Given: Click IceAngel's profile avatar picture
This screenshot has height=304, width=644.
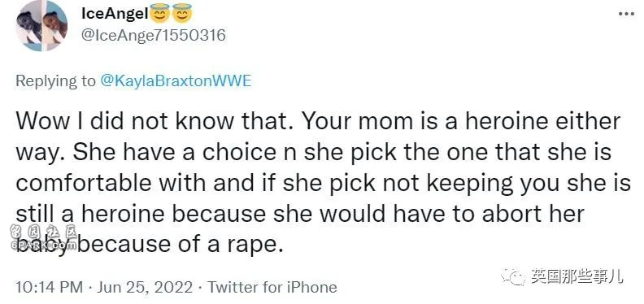Looking at the screenshot, I should point(41,26).
